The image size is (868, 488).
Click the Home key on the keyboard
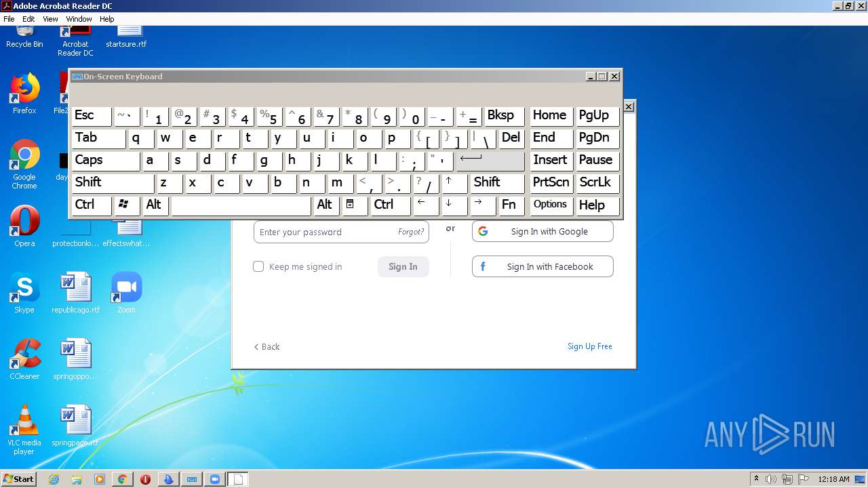(551, 116)
